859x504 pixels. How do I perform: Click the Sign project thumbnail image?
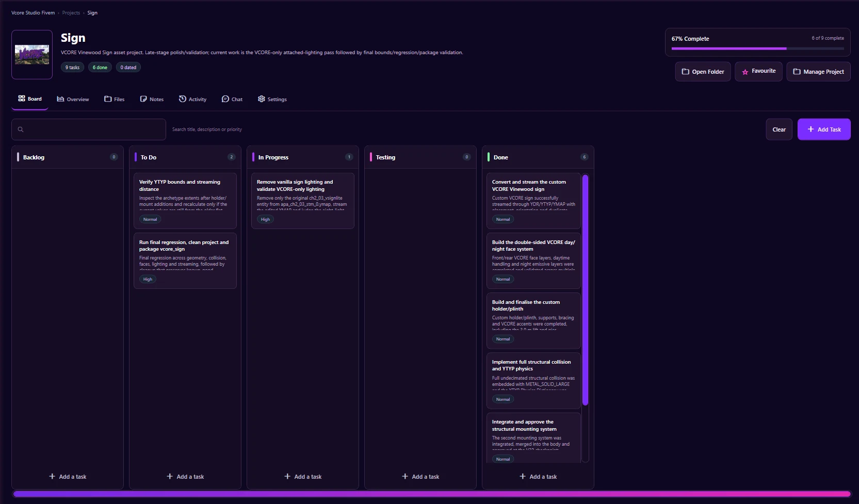click(32, 55)
